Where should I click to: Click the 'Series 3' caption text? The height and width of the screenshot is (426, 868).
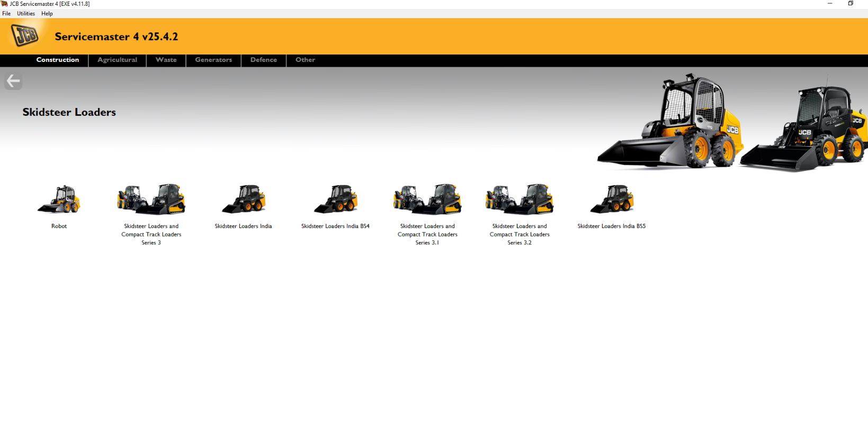(151, 243)
